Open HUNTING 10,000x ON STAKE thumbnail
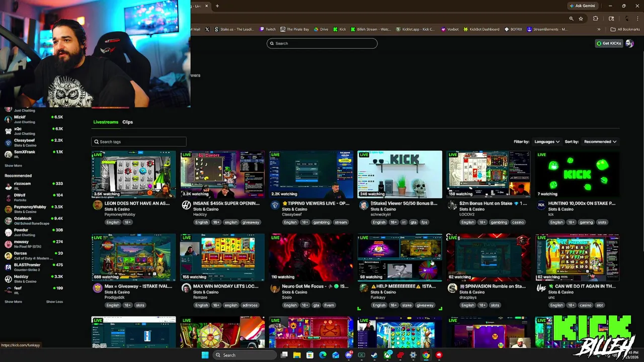The image size is (644, 362). [577, 174]
